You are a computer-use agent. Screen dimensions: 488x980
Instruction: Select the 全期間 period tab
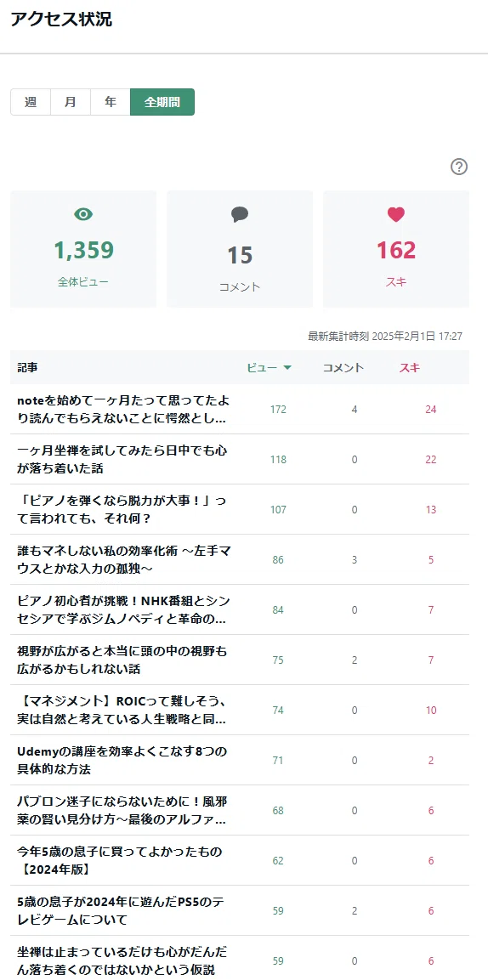(x=162, y=102)
